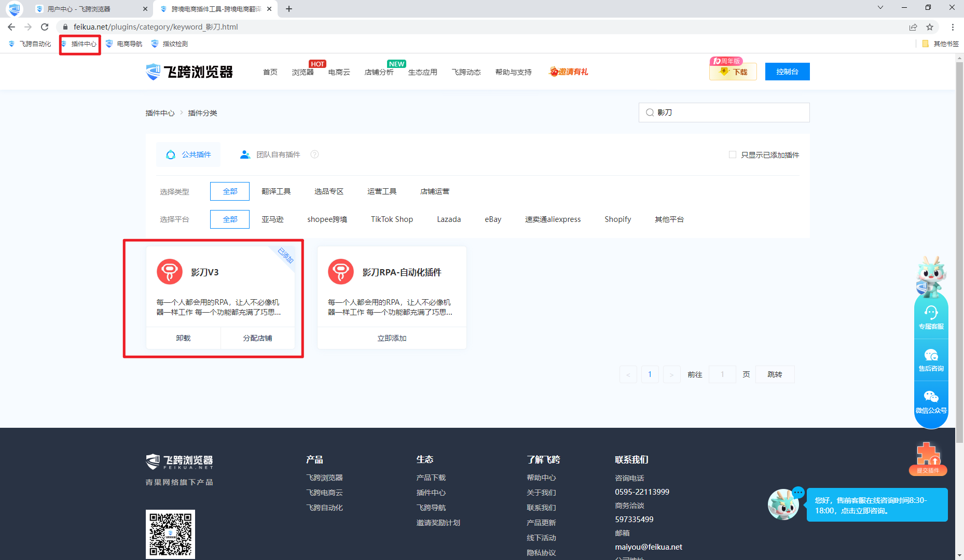The height and width of the screenshot is (560, 964).
Task: Open the 店铺分析 navigation menu item
Action: pos(379,72)
